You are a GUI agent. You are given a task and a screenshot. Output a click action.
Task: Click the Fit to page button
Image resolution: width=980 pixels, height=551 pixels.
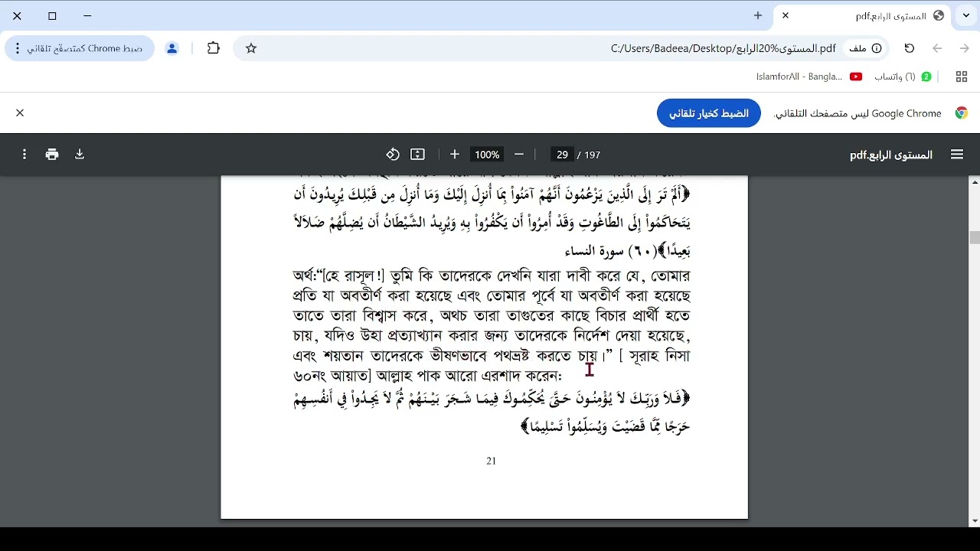(418, 155)
